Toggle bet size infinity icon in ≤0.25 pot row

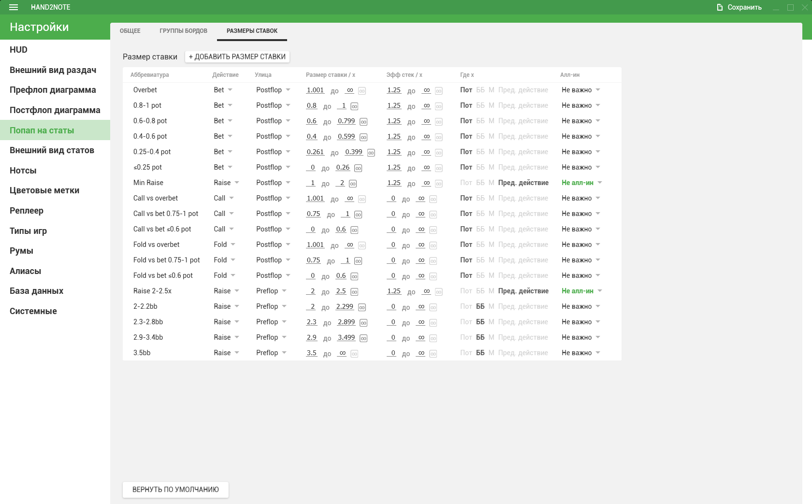tap(358, 168)
